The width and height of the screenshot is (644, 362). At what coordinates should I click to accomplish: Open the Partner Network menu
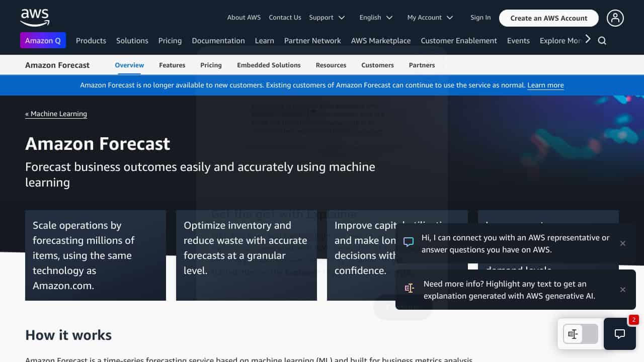[312, 41]
